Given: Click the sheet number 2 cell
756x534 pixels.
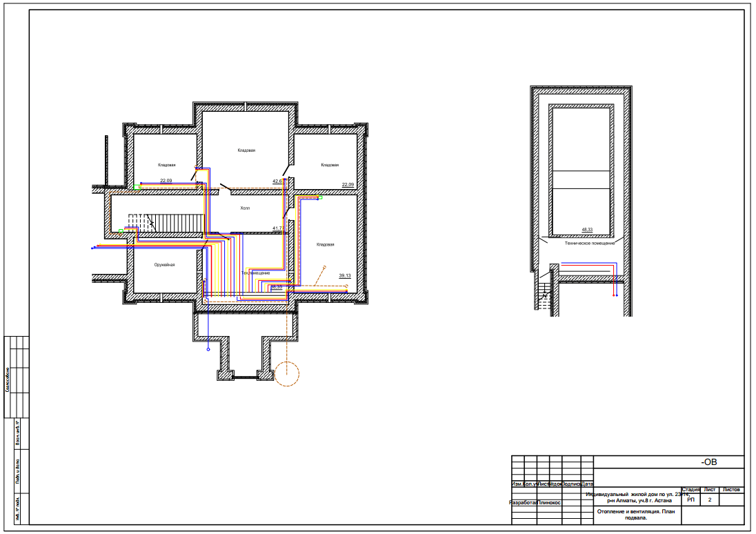Looking at the screenshot, I should [710, 499].
